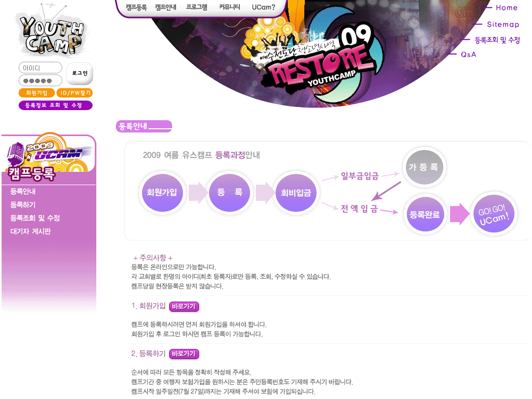Click the 등록 circle in the flow diagram
The width and height of the screenshot is (532, 399).
229,193
